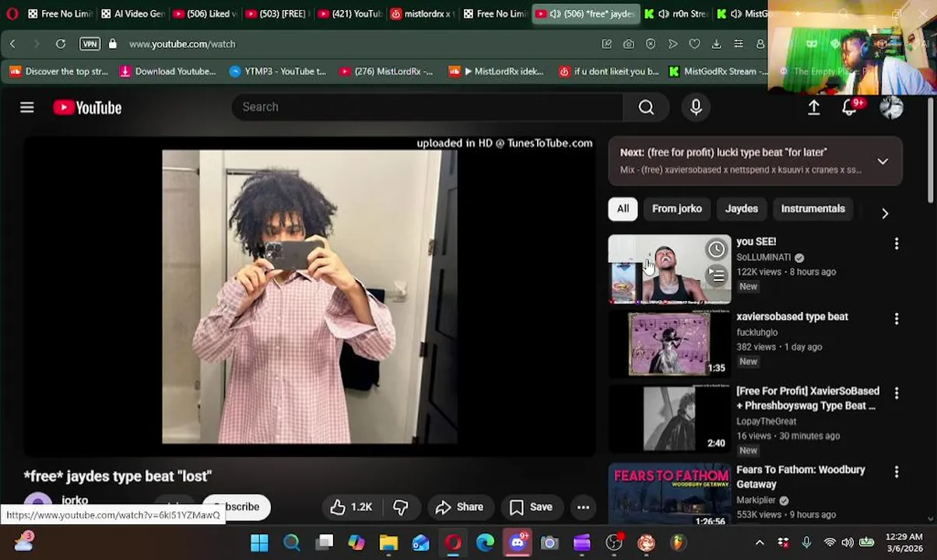Screen dimensions: 937x560
Task: Open the account avatar menu
Action: 891,107
